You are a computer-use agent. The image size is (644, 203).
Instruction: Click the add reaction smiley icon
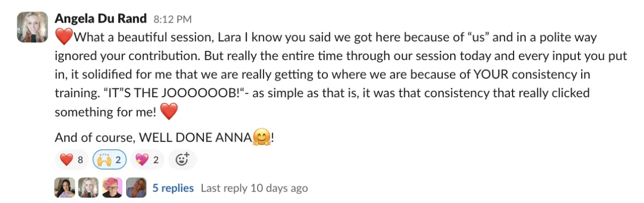(182, 159)
